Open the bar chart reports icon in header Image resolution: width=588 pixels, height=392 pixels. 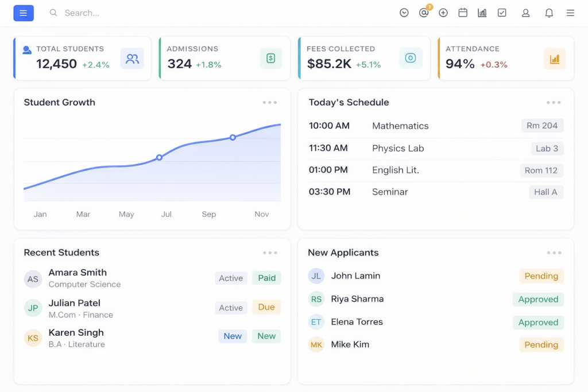(482, 13)
